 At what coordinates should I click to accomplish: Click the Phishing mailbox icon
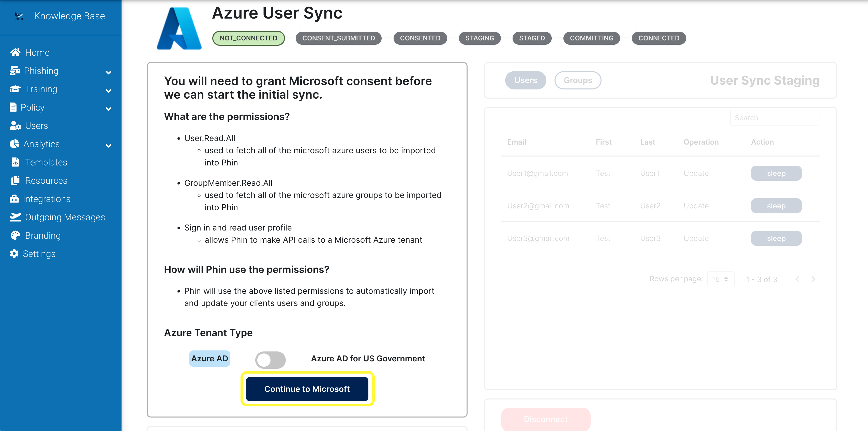click(15, 70)
